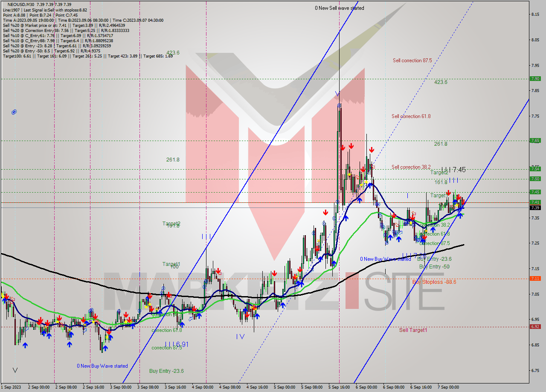The image size is (546, 392).
Task: Click the 'Sell correction 87.5' label
Action: point(412,61)
